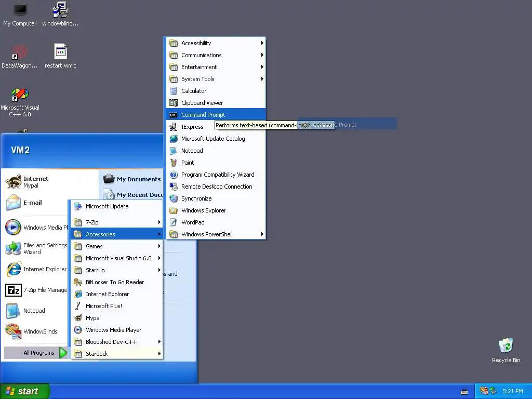Click the 7-Zip File Manager icon
The height and width of the screenshot is (399, 532).
click(x=13, y=290)
